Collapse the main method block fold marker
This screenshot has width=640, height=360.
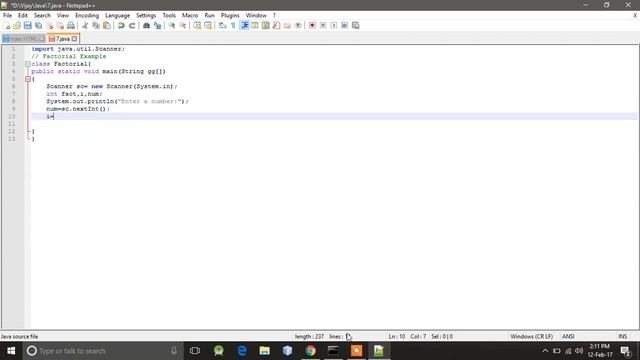[28, 79]
